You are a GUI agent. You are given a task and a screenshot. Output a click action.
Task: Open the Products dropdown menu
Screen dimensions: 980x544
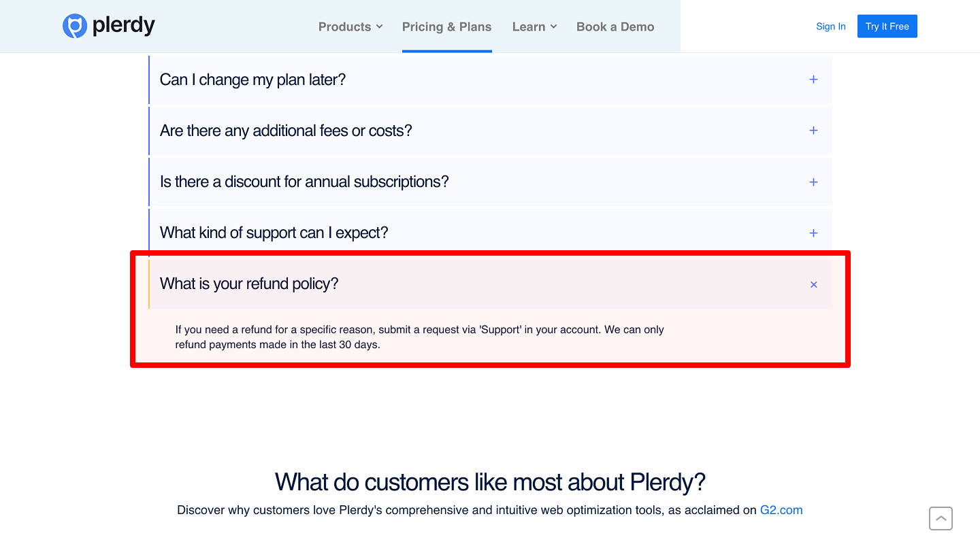pyautogui.click(x=350, y=27)
